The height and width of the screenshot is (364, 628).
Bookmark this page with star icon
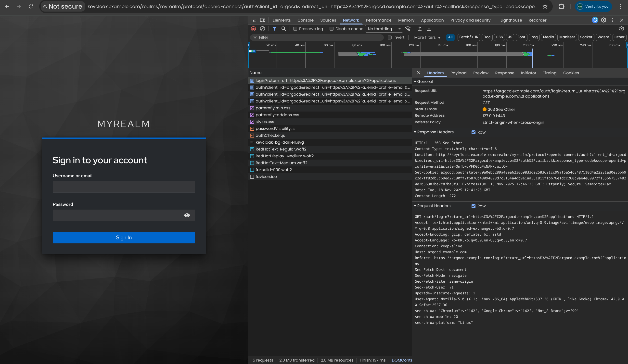point(545,6)
